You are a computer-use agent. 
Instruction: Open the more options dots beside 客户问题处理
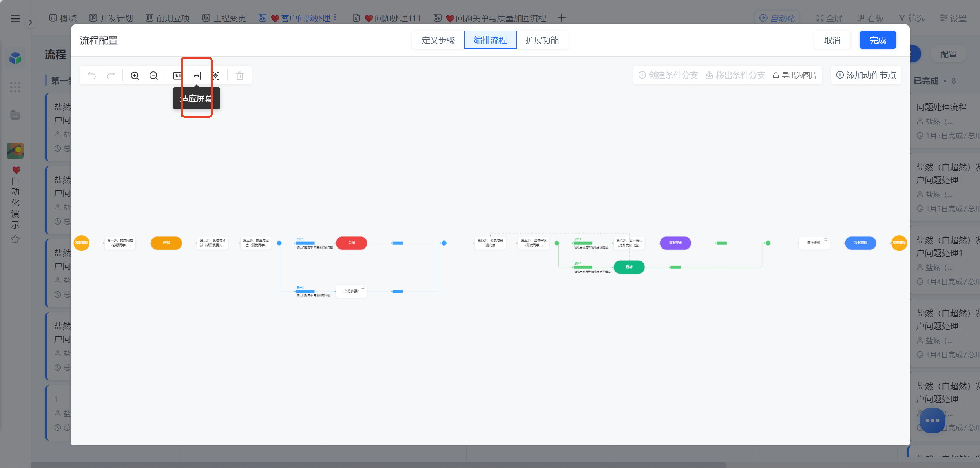(x=335, y=18)
